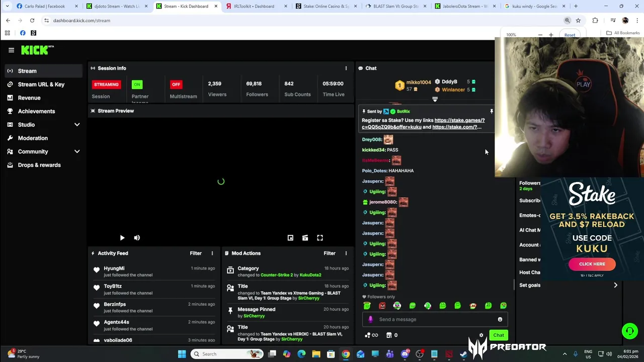Unpin the BotRix pinned message
Screen dimensions: 644x362
(492, 111)
